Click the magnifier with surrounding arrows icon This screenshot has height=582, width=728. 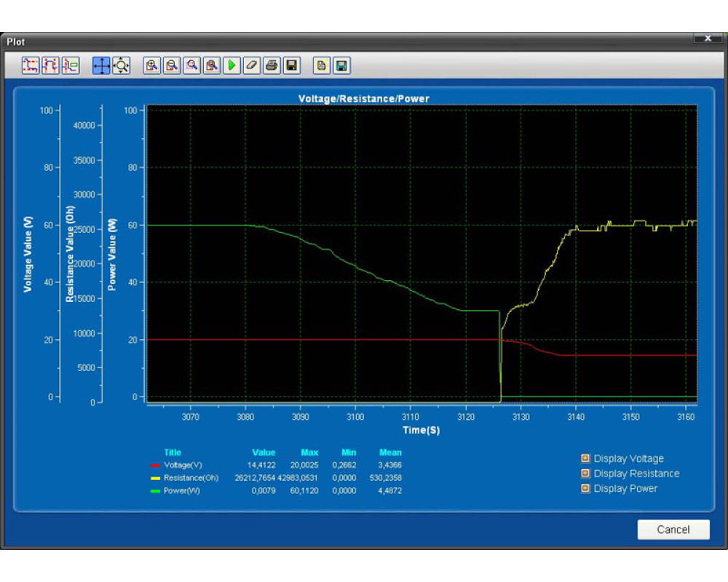tap(121, 65)
